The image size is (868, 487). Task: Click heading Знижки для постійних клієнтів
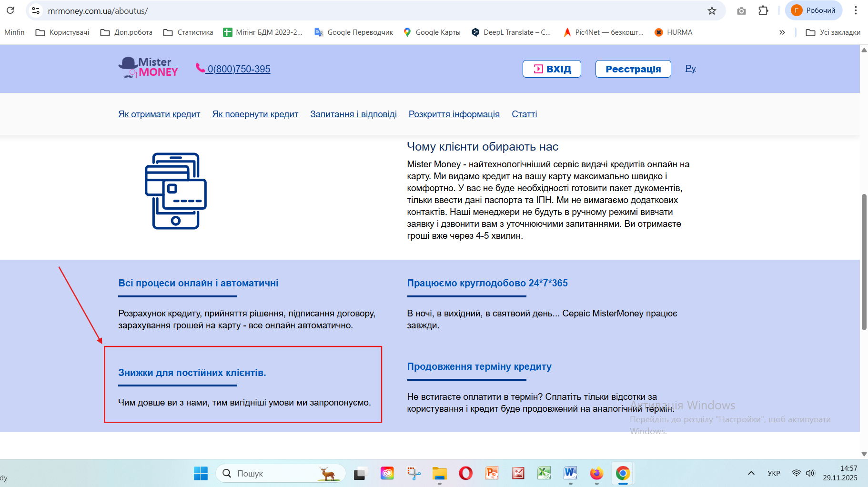click(x=192, y=373)
